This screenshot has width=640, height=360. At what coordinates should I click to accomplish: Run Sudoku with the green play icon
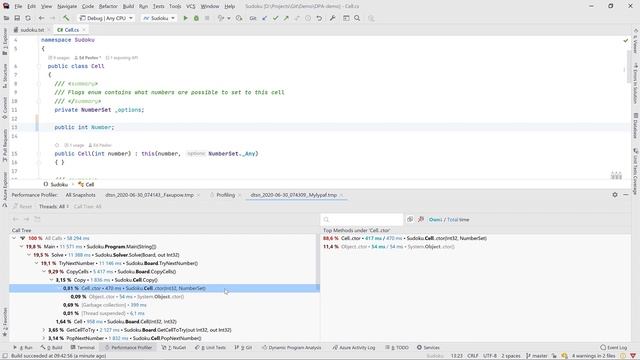point(185,18)
